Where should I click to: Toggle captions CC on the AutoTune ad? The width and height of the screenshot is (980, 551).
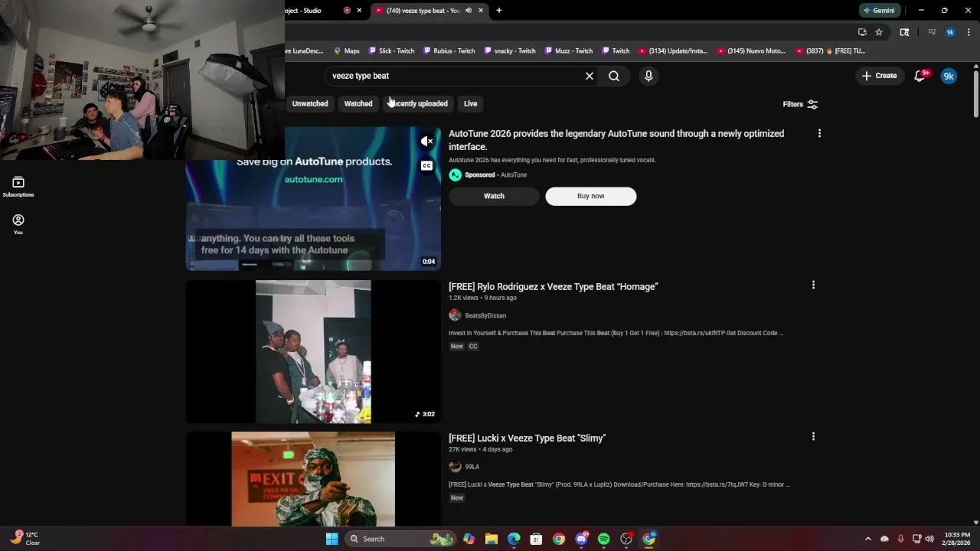[x=427, y=166]
